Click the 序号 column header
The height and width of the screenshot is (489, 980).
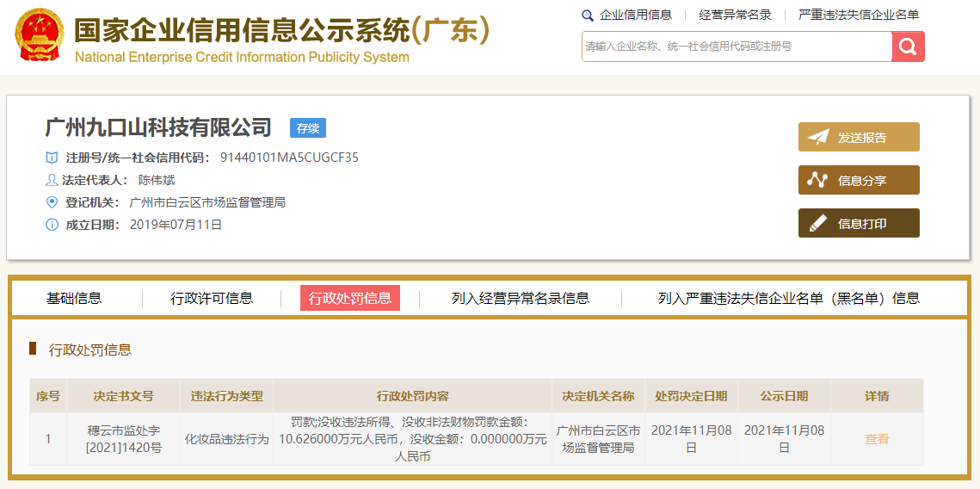(x=47, y=396)
